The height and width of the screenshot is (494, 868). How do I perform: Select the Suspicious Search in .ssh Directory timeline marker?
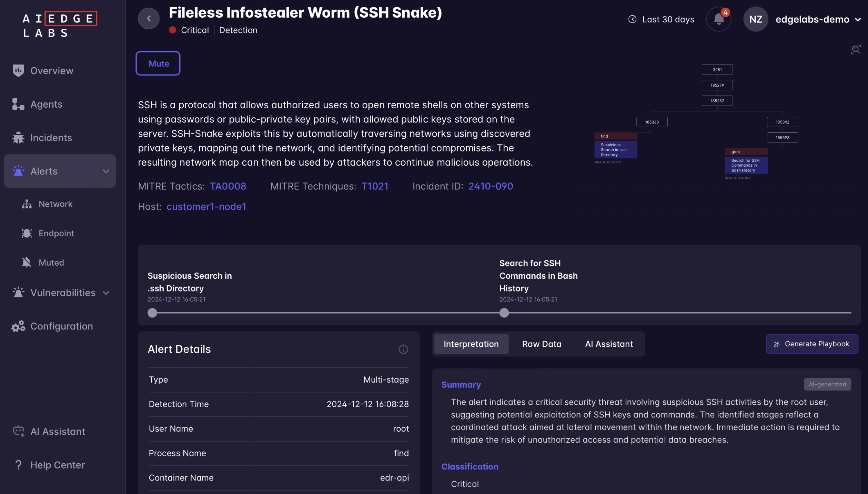[152, 313]
